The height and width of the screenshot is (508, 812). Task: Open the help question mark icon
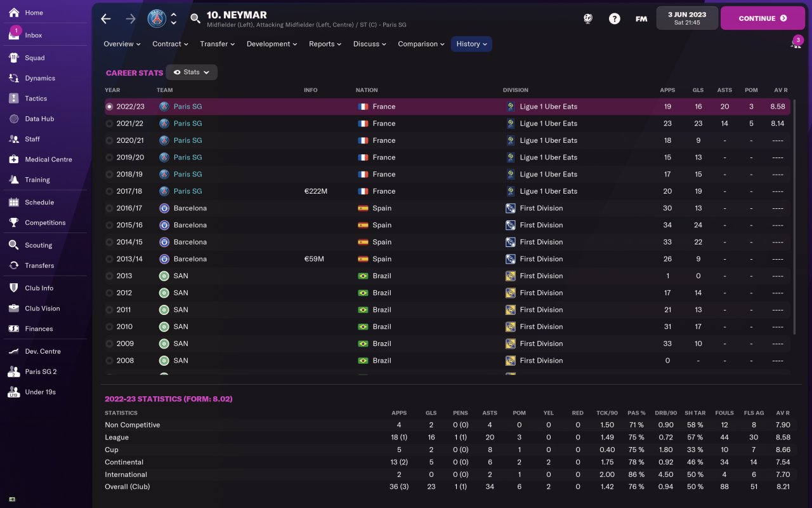point(614,18)
